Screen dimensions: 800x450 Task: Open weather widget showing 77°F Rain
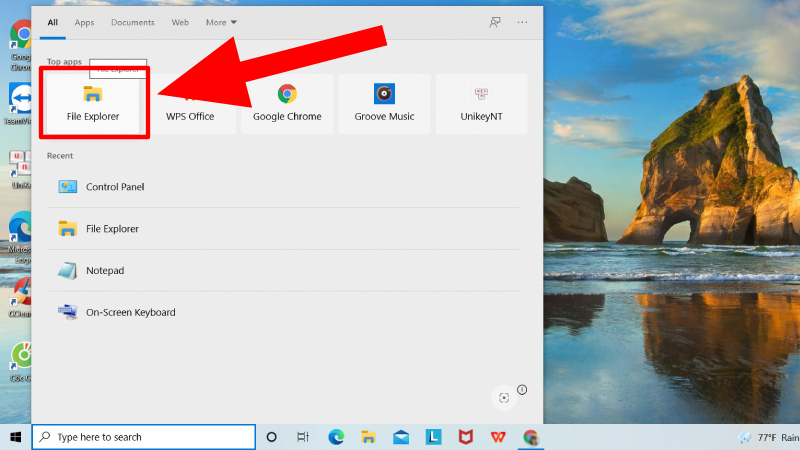769,437
